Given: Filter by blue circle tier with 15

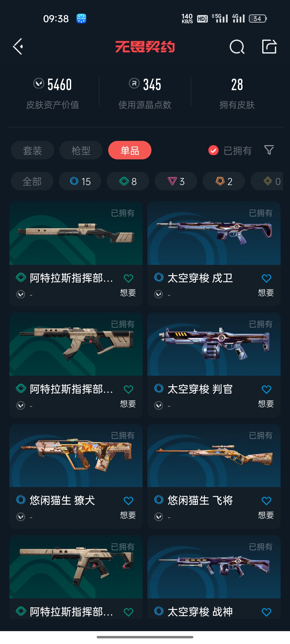Looking at the screenshot, I should 80,181.
